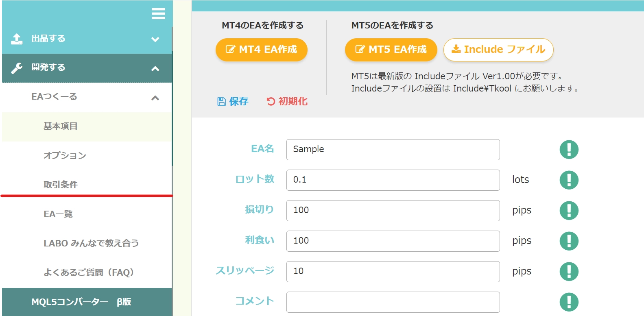The width and height of the screenshot is (644, 316).
Task: Click the コメント input field
Action: [x=393, y=302]
